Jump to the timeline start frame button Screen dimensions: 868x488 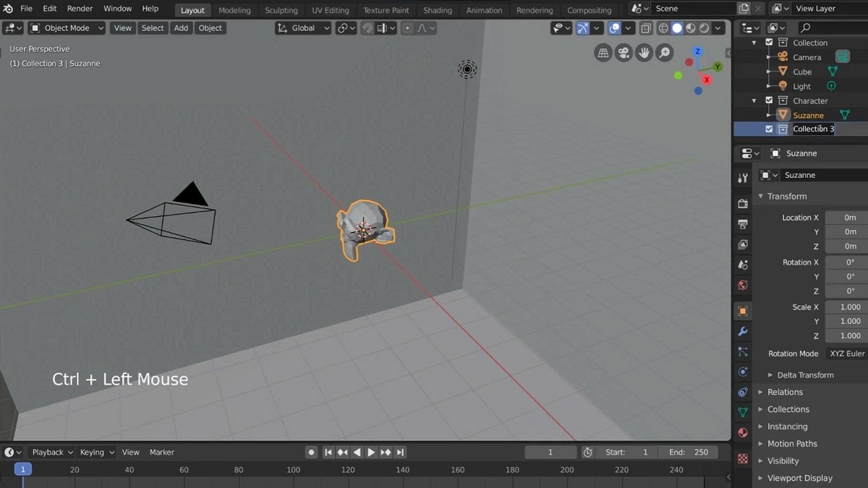click(x=328, y=452)
